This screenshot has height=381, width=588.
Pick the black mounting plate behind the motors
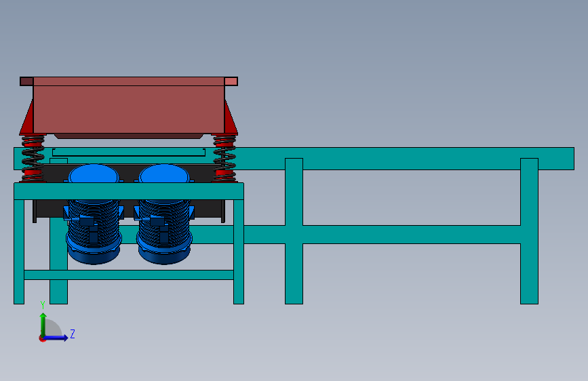pos(129,174)
